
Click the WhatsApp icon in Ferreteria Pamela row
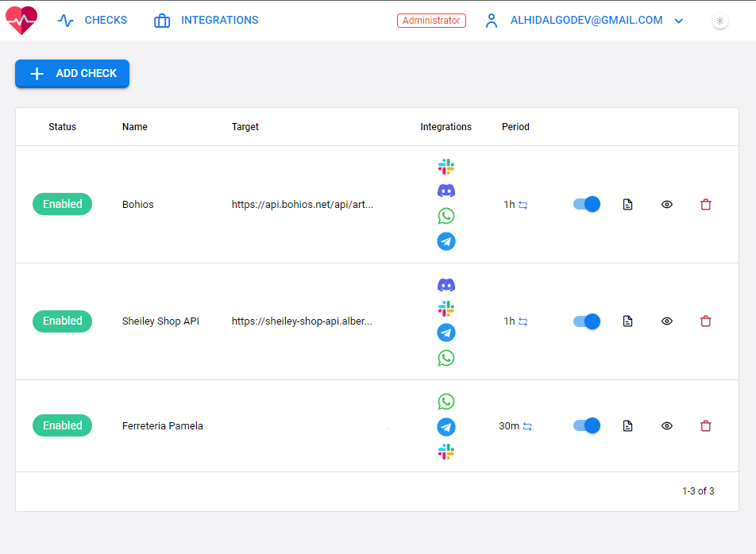pos(446,402)
